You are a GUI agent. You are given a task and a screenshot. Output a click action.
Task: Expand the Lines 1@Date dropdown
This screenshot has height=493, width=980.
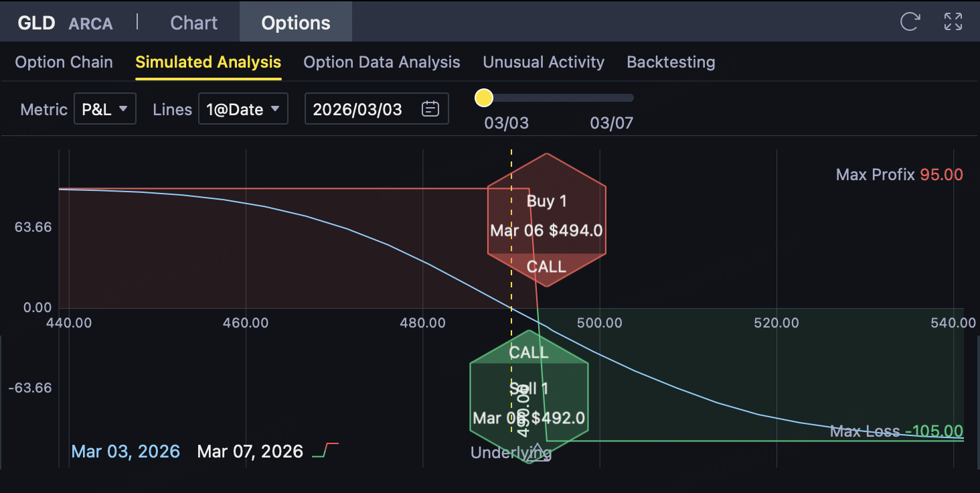pos(243,109)
